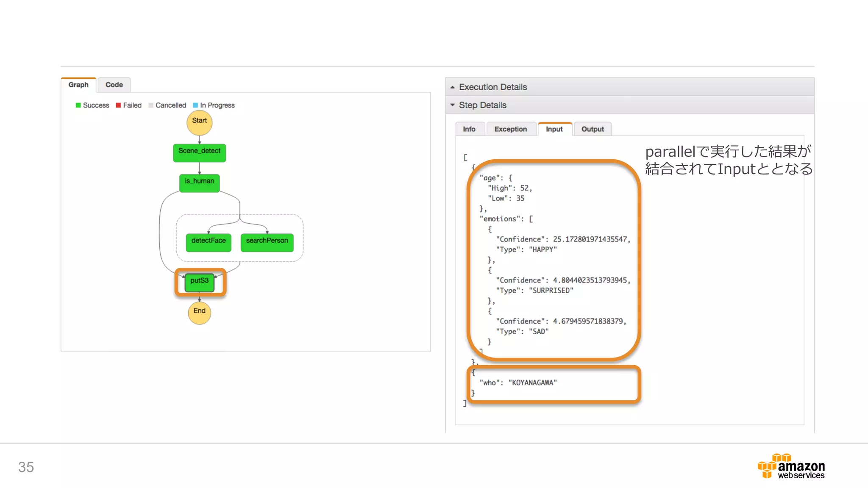
Task: Select the searchPerson state node
Action: [x=267, y=242]
